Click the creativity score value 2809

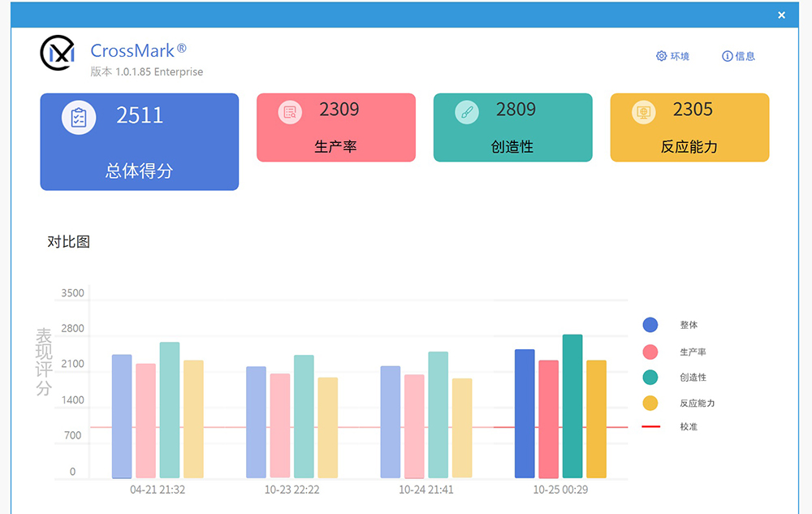(x=516, y=110)
